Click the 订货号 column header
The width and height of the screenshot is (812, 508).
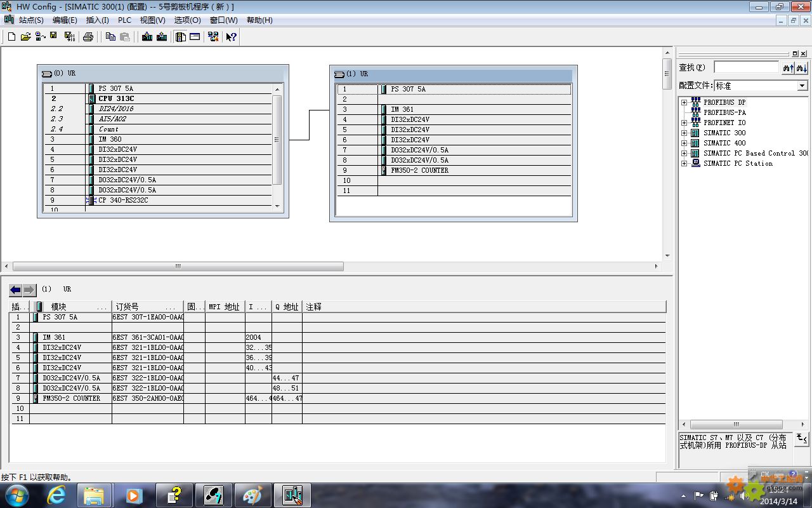click(x=148, y=307)
